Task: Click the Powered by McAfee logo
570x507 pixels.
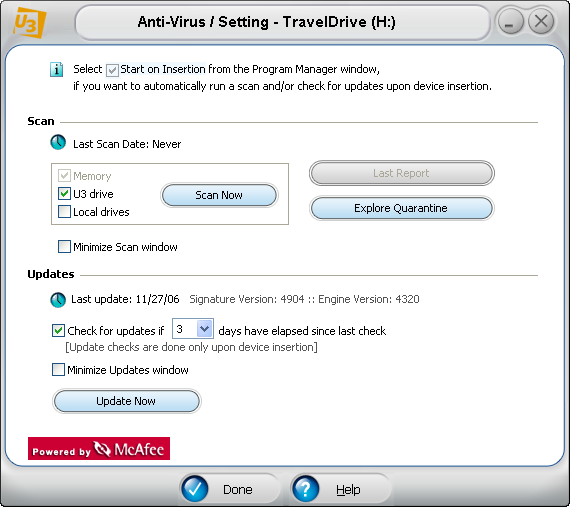Action: pos(99,448)
